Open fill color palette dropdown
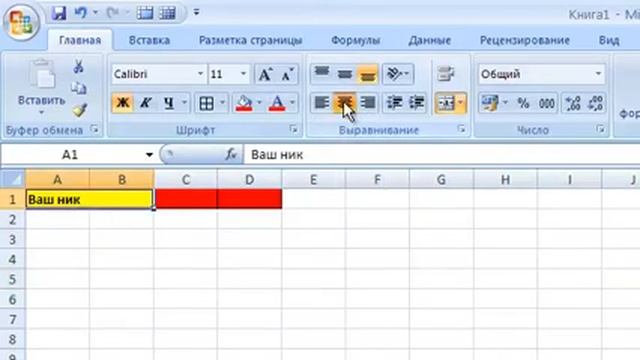This screenshot has width=640, height=360. click(259, 103)
